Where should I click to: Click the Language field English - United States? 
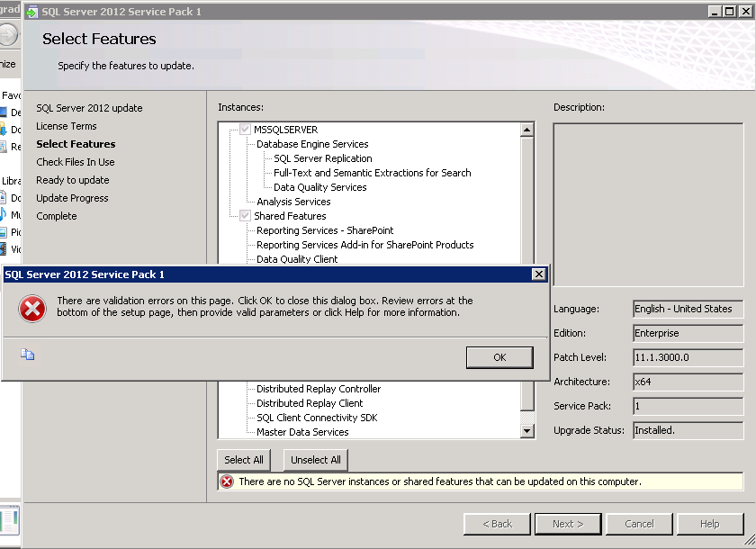coord(688,309)
